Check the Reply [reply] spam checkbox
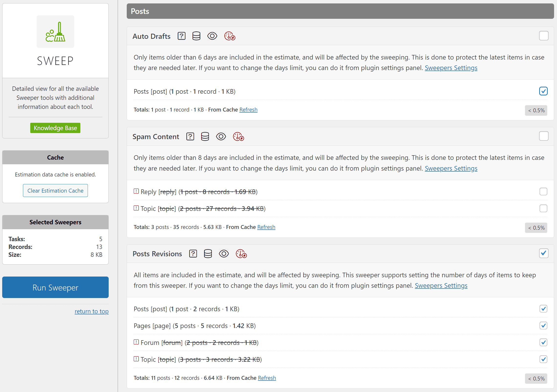This screenshot has width=557, height=392. (x=543, y=192)
